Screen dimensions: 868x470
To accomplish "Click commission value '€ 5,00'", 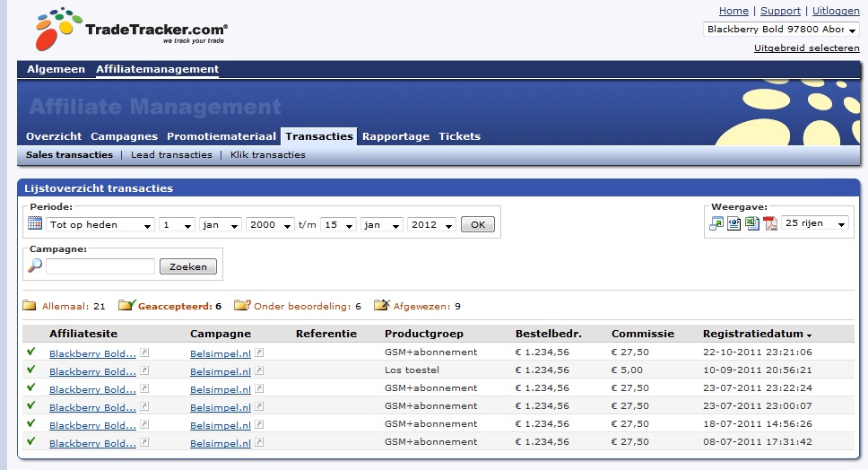I will click(627, 370).
